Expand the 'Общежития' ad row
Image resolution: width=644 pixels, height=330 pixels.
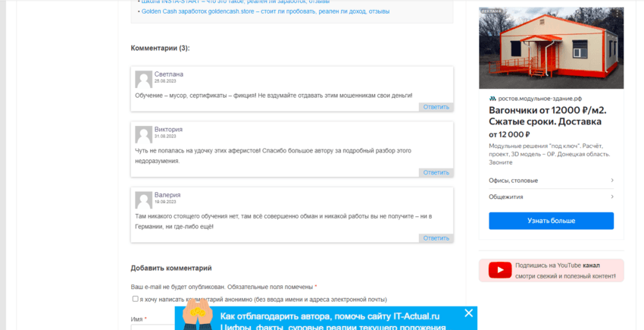tap(550, 196)
